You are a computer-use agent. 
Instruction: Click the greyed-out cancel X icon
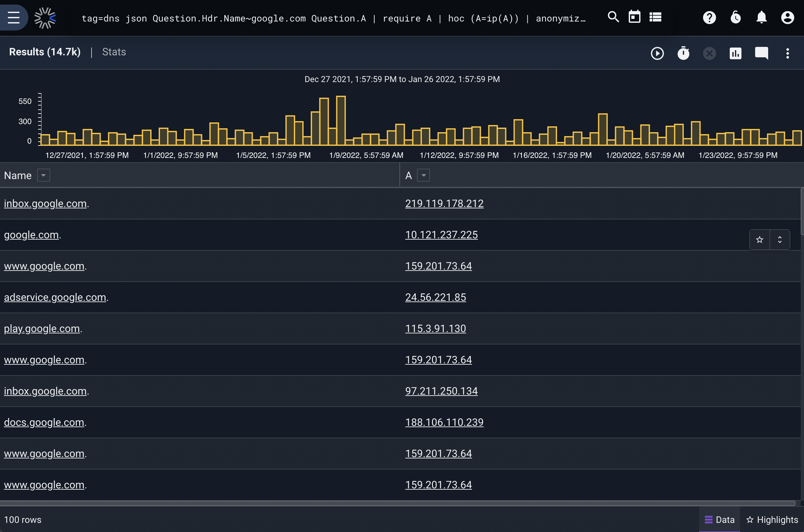(709, 53)
